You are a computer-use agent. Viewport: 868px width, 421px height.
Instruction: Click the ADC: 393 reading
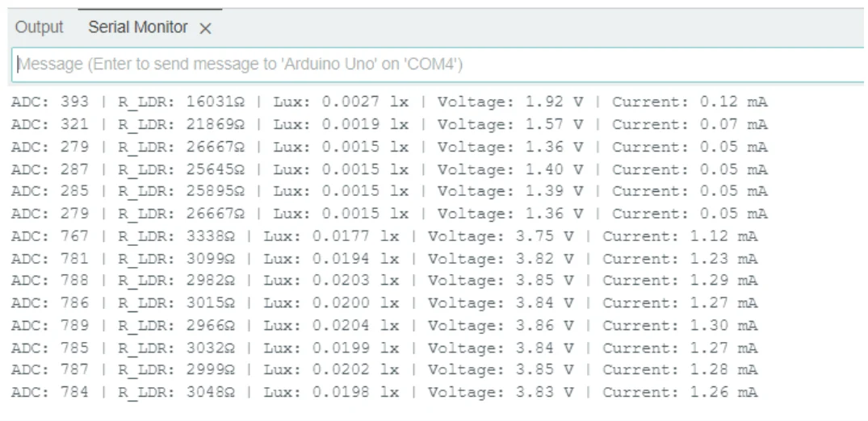[x=50, y=102]
